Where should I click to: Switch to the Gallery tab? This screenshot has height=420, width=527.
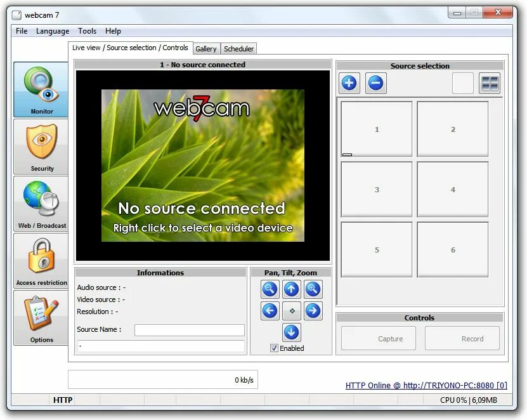tap(206, 49)
